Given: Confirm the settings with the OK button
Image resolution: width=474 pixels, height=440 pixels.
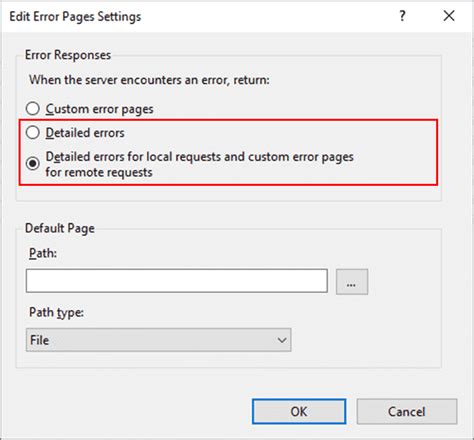Looking at the screenshot, I should coord(299,411).
